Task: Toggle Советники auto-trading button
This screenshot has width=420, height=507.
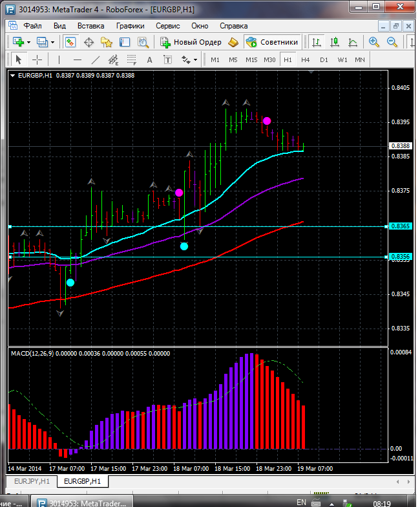Action: coord(272,42)
